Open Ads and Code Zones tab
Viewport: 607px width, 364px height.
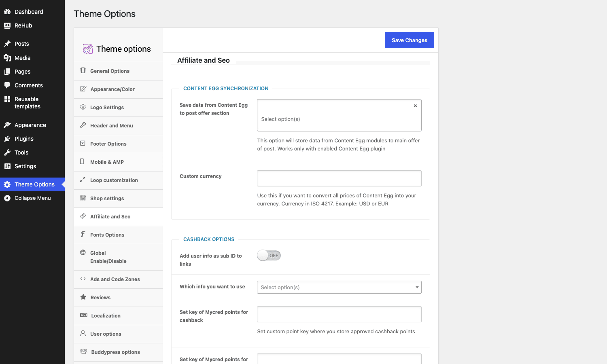pos(118,279)
